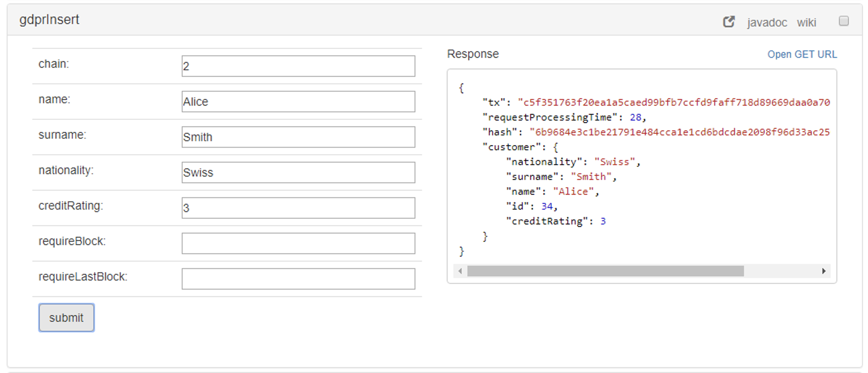This screenshot has height=373, width=868.
Task: Click the gdprInsert panel title
Action: pos(49,20)
